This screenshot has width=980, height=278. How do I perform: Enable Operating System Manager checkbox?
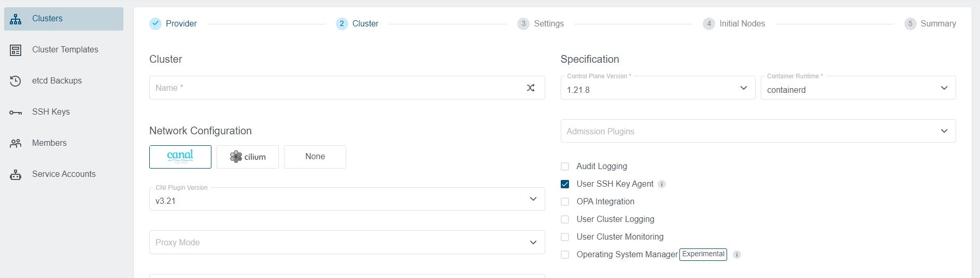[565, 255]
